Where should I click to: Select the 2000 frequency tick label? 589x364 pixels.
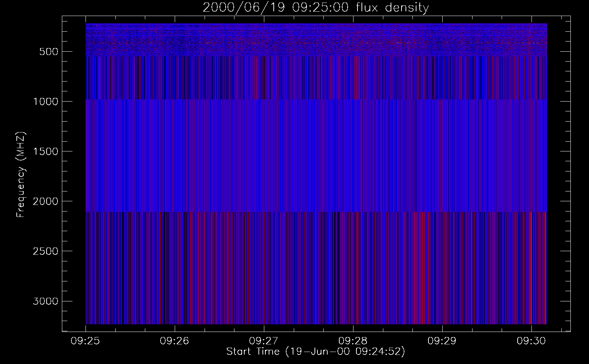(46, 201)
